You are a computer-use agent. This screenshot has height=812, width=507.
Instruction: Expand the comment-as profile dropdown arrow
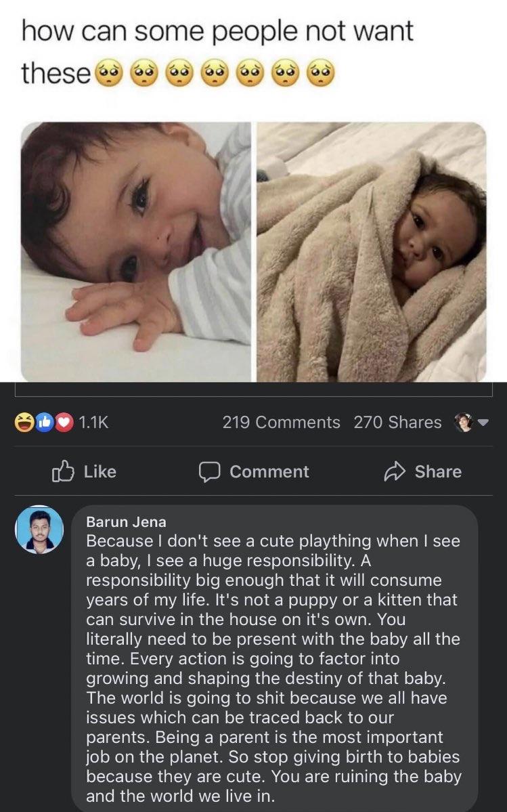click(483, 423)
